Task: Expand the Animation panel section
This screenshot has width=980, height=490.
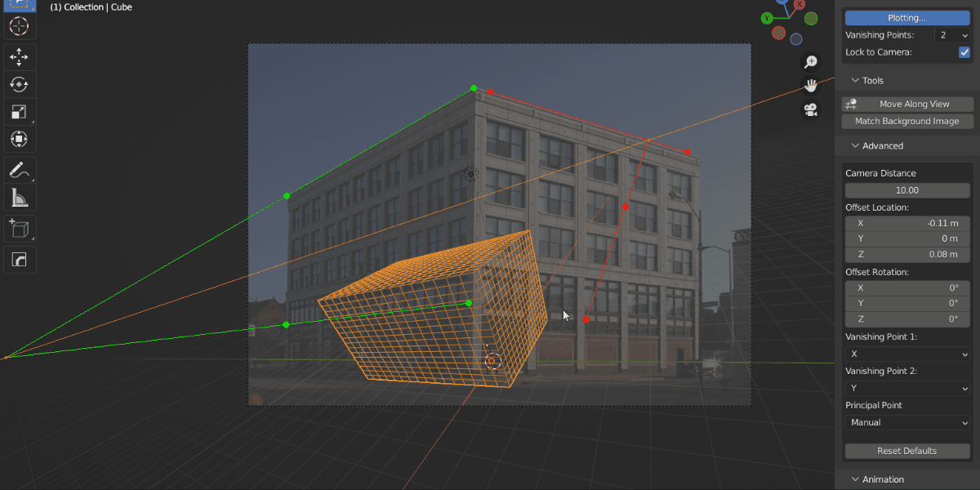Action: [883, 479]
